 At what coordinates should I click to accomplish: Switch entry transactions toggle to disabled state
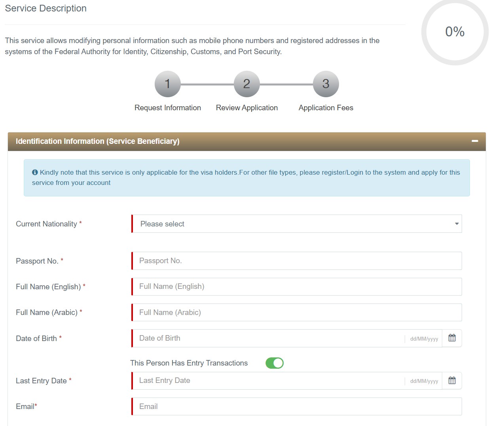click(275, 363)
